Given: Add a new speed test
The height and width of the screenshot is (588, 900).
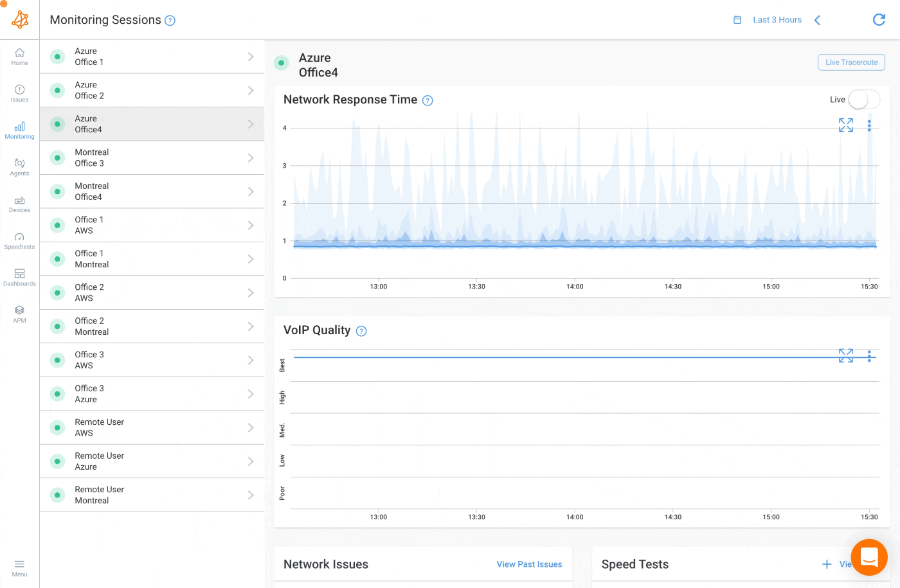Looking at the screenshot, I should [827, 564].
